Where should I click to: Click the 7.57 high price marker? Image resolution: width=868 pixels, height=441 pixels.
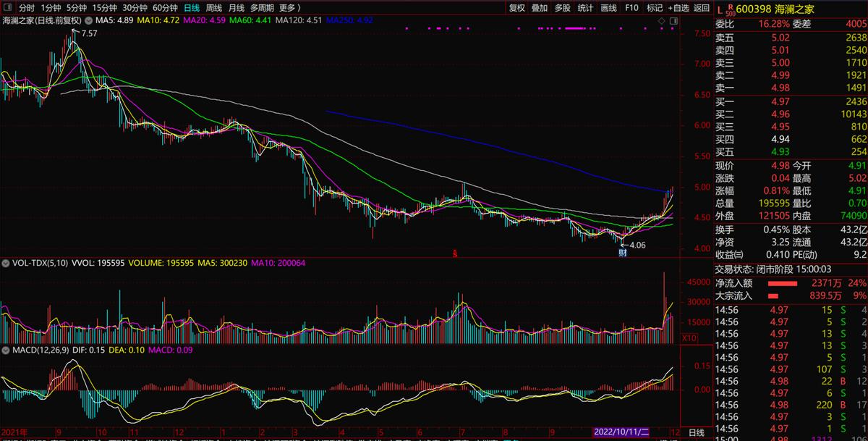[x=90, y=33]
